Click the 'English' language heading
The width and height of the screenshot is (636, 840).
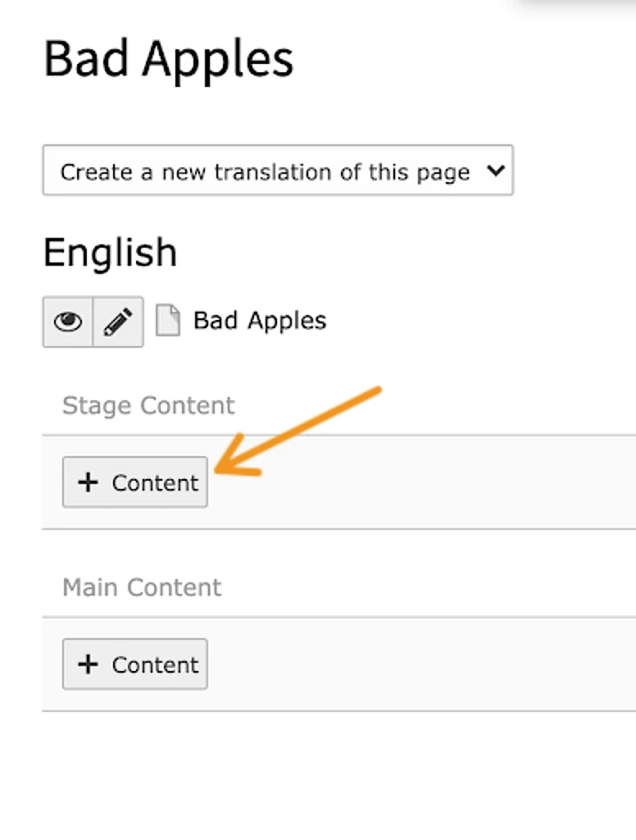pyautogui.click(x=110, y=253)
